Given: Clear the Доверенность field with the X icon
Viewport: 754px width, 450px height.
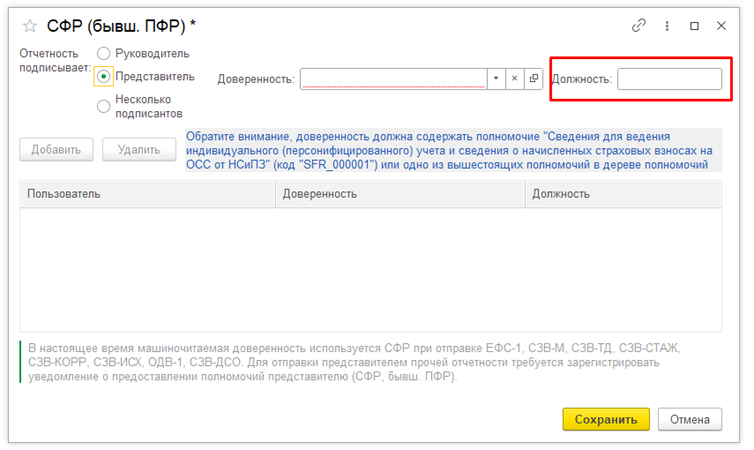Looking at the screenshot, I should tap(514, 79).
